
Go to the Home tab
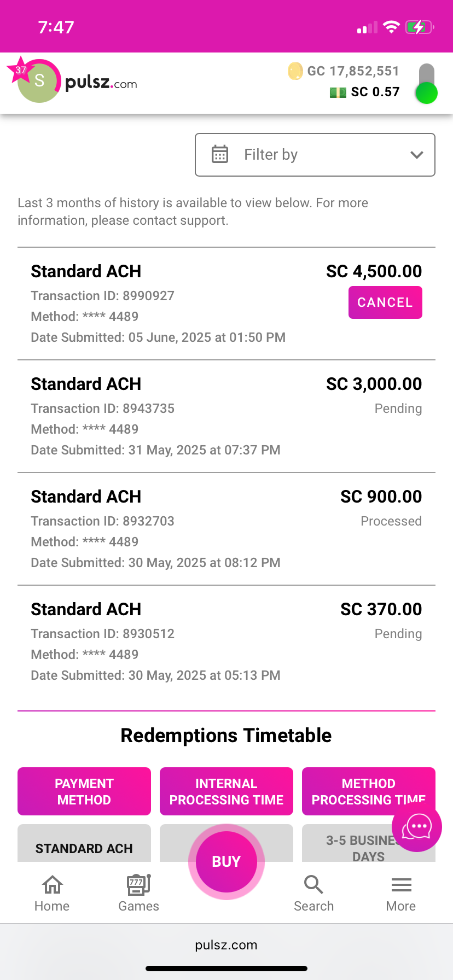point(52,893)
